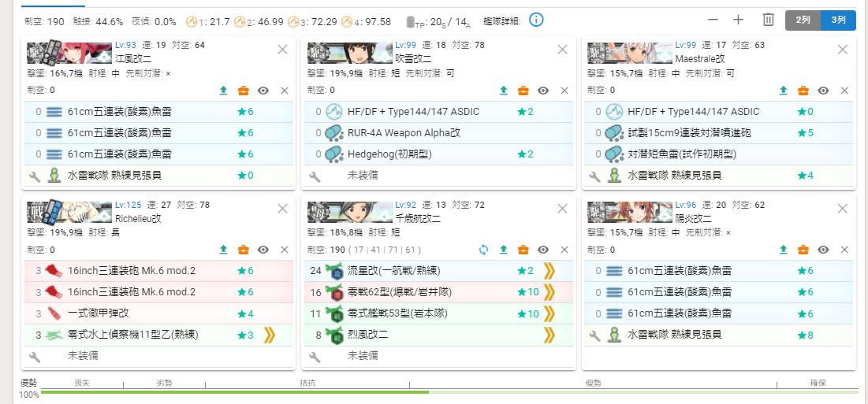Open the toolbox preset icon on 陽炎改二's card
Screen dimensions: 868x404
803,250
